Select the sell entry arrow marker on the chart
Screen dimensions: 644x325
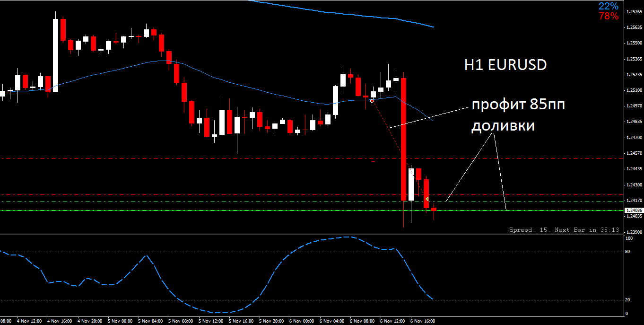point(372,101)
